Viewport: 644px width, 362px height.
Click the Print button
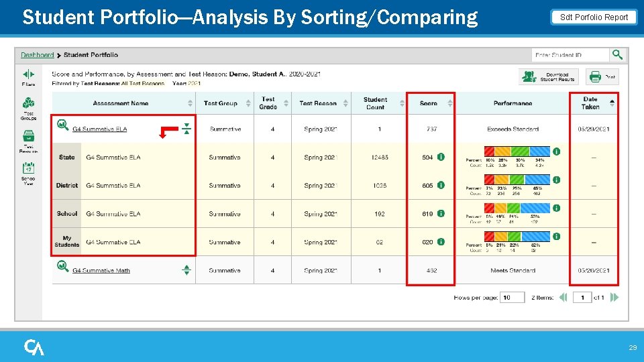point(602,76)
